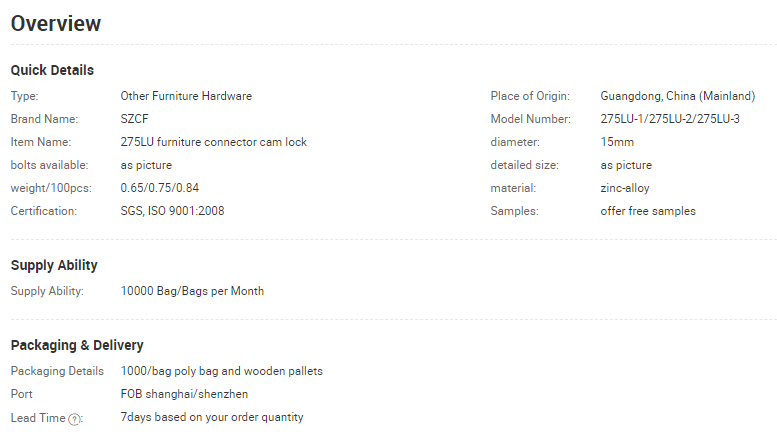Click the SZCF brand name value
Viewport: 777px width, 445px height.
coord(134,119)
